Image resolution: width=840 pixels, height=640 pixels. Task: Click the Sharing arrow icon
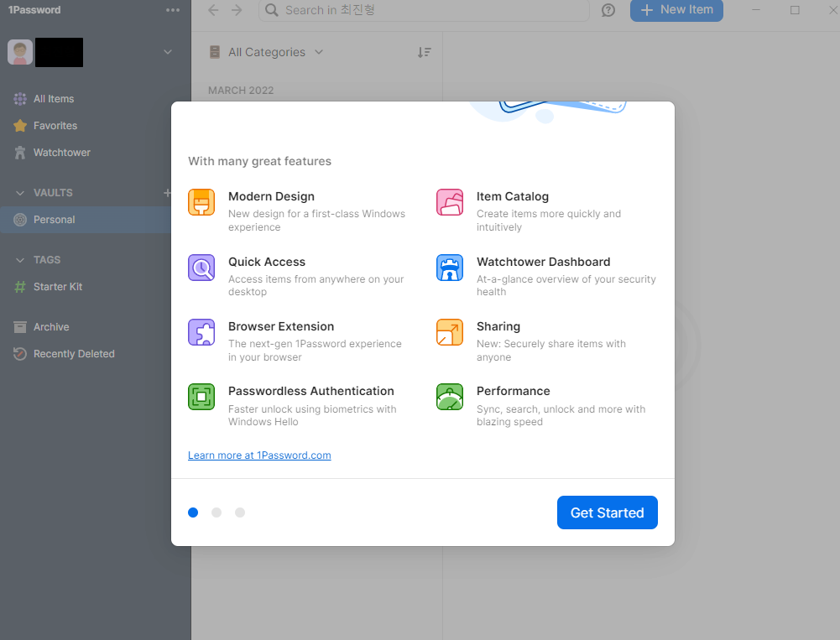click(x=450, y=333)
